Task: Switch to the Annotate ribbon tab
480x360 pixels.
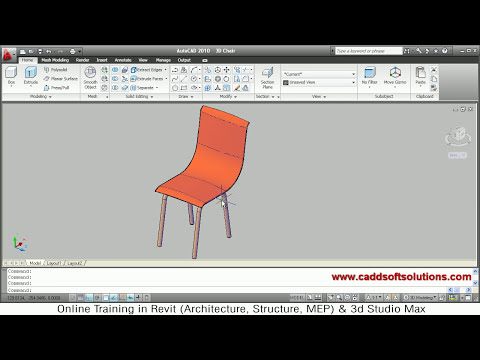Action: click(123, 60)
